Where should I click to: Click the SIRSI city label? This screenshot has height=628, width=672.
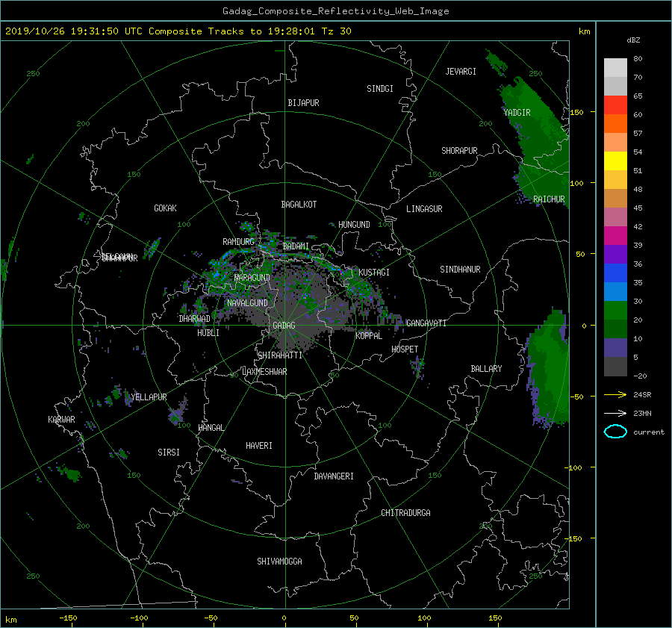[169, 453]
